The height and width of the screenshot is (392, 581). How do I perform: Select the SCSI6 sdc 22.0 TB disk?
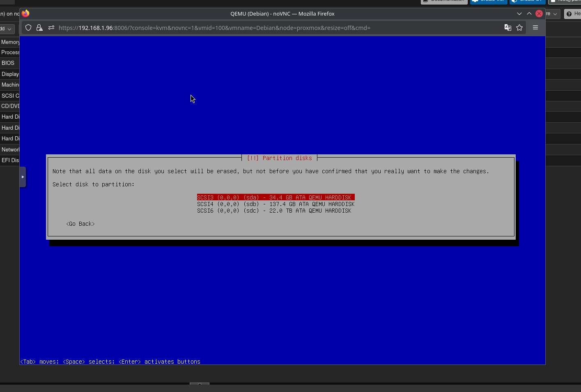pyautogui.click(x=274, y=211)
